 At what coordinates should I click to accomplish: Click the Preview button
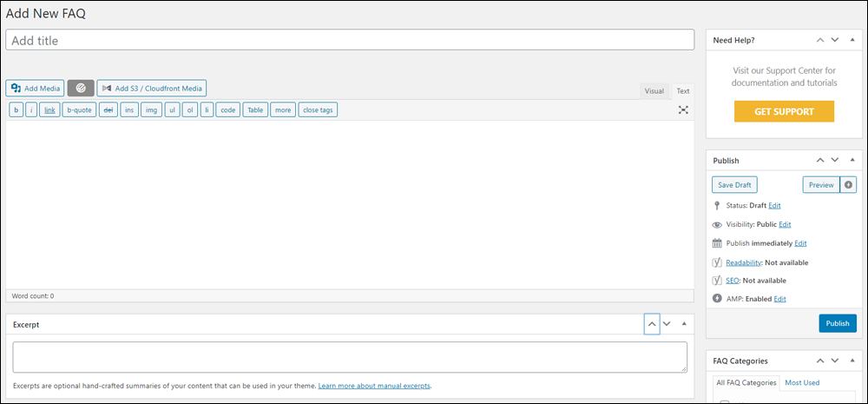tap(821, 185)
